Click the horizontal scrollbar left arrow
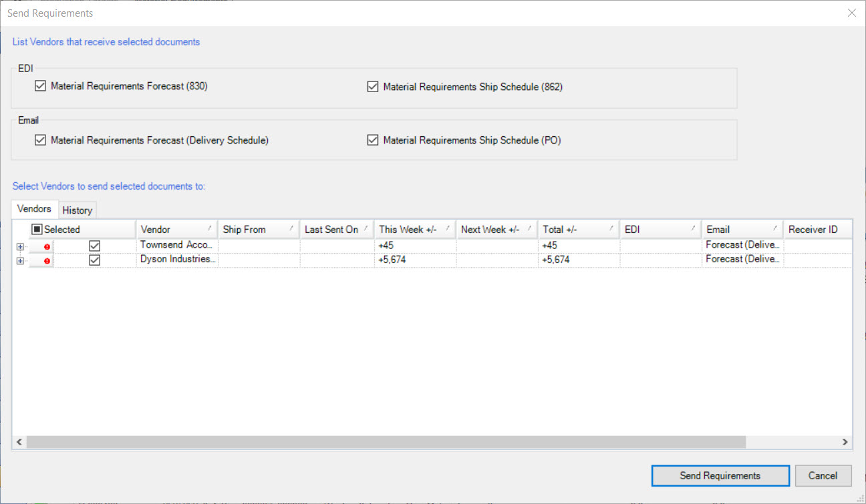 (x=19, y=442)
